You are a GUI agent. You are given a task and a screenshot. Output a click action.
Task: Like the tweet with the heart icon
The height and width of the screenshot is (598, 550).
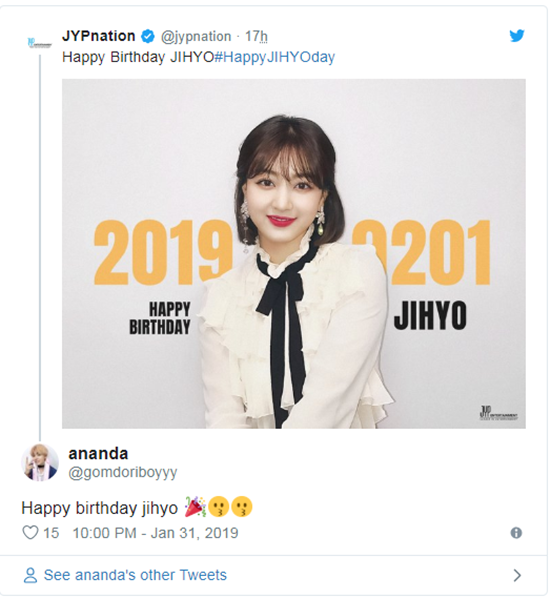pyautogui.click(x=31, y=532)
